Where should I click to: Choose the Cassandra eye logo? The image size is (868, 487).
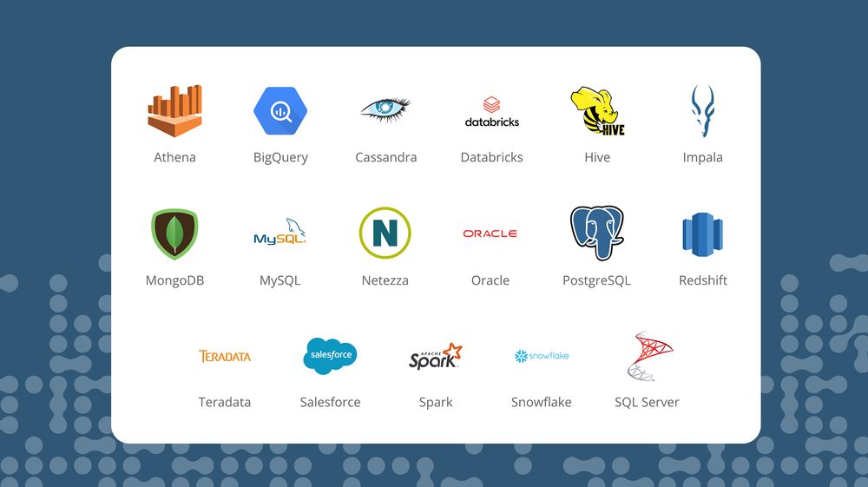[x=386, y=109]
